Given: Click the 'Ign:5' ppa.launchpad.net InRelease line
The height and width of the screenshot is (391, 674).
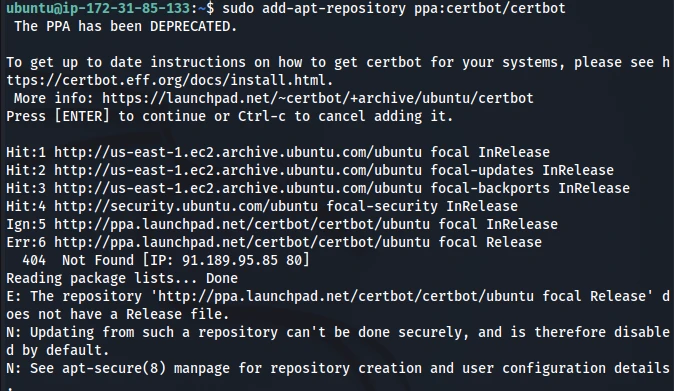Looking at the screenshot, I should coord(282,225).
